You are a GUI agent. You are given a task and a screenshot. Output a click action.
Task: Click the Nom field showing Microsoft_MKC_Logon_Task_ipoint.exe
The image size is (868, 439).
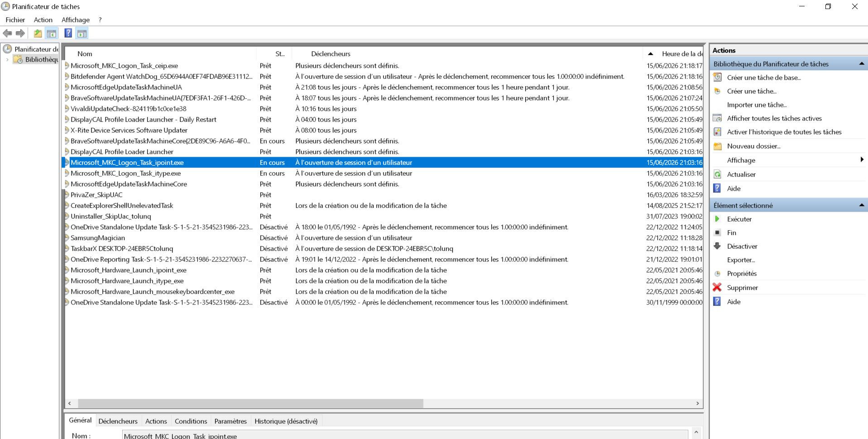pyautogui.click(x=405, y=435)
